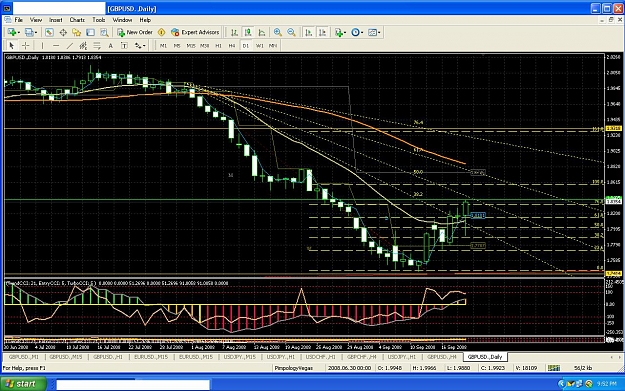
Task: Switch chart to Candlesticks mode
Action: pyautogui.click(x=248, y=32)
